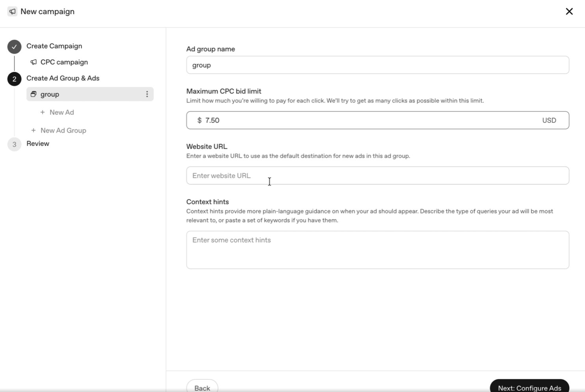
Task: Click the megaphone icon in New campaign header
Action: [x=12, y=11]
